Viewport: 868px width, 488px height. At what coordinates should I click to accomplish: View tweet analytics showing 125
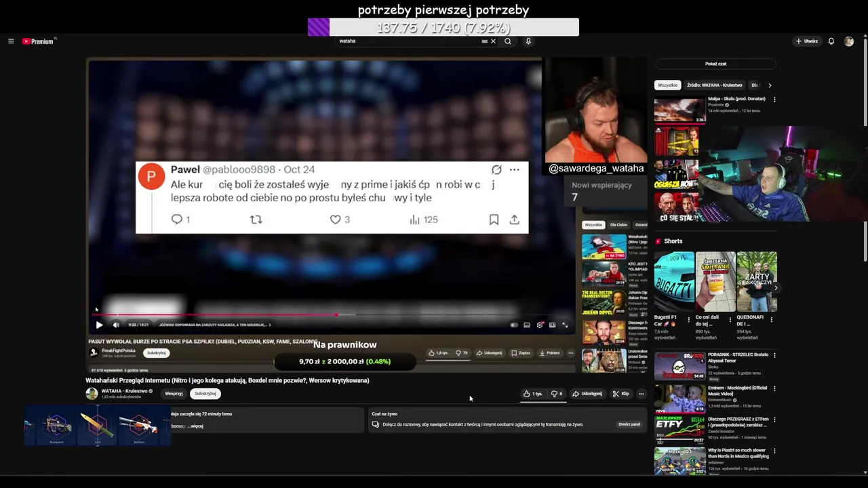424,220
